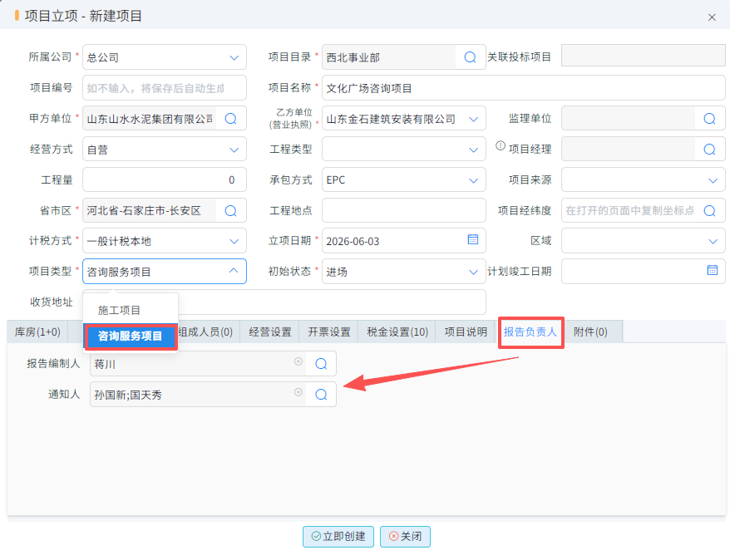Screen dimensions: 730x560
Task: Open calendar icon for 立项日期
Action: pos(473,239)
